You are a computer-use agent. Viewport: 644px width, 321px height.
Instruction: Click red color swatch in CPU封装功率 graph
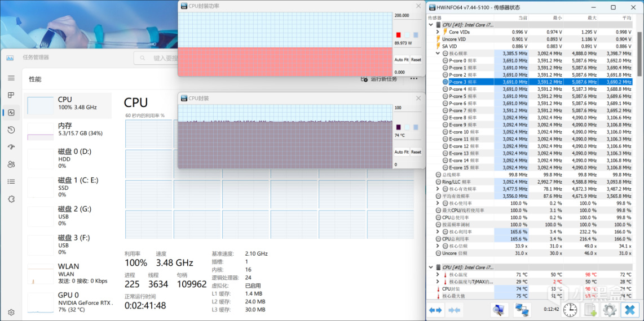point(398,35)
